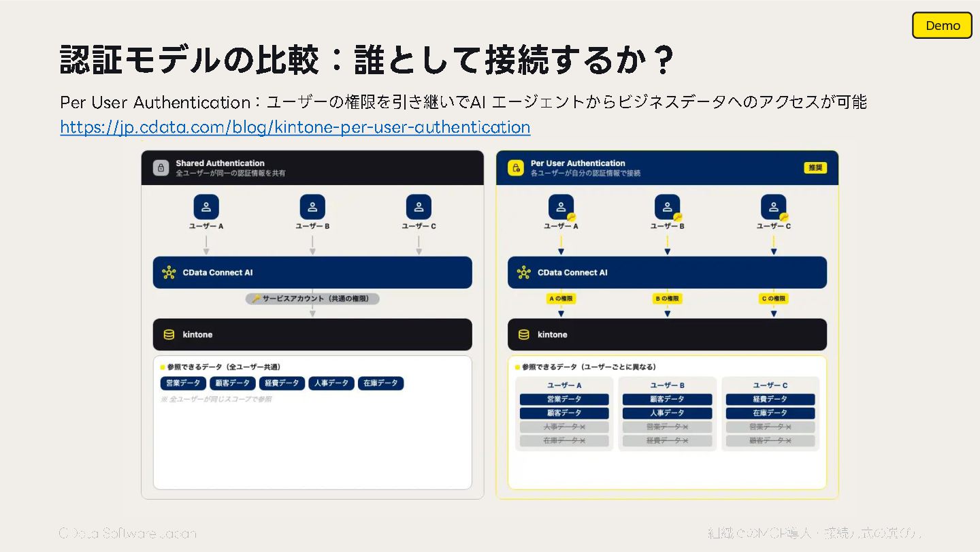980x552 pixels.
Task: Click the kintone bar in Shared Authentication panel
Action: coord(312,335)
